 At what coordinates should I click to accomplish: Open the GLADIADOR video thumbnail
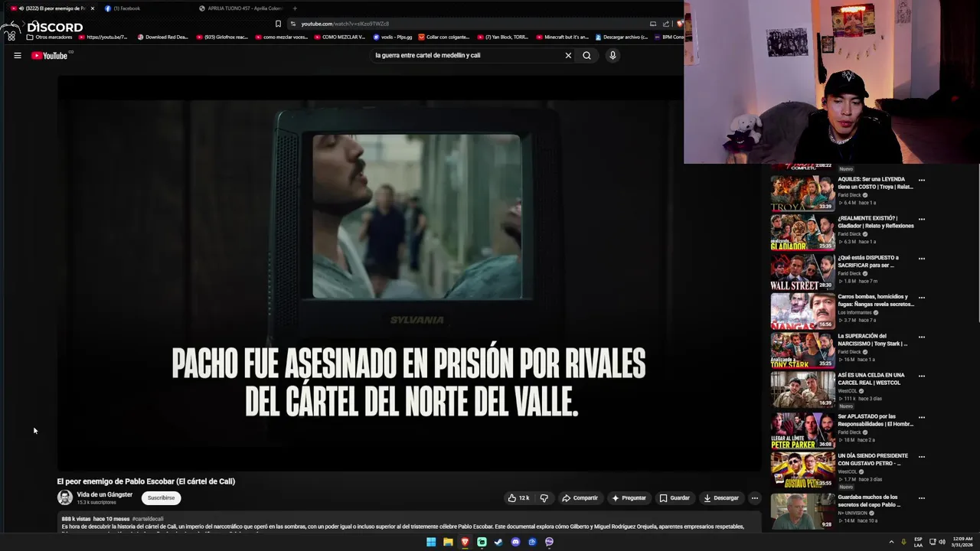(x=802, y=233)
